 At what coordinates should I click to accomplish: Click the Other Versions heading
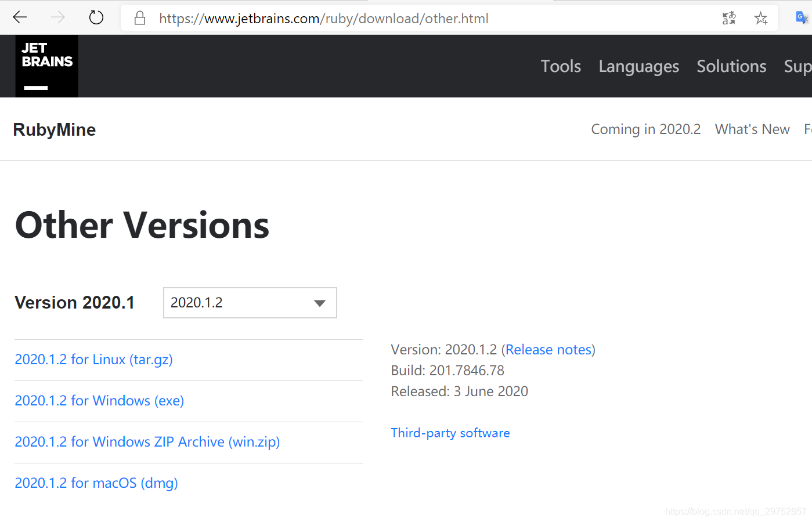[142, 225]
